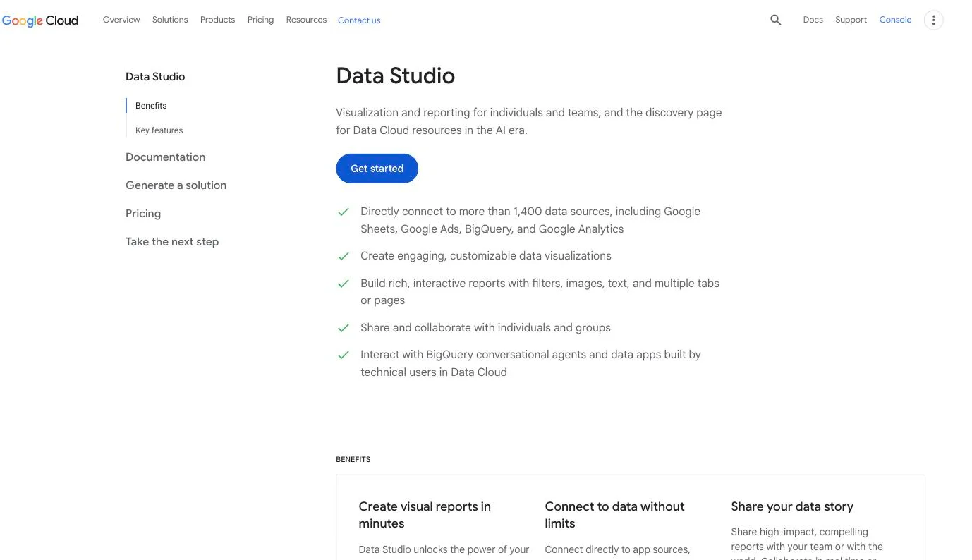Open the Solutions menu

click(x=170, y=20)
